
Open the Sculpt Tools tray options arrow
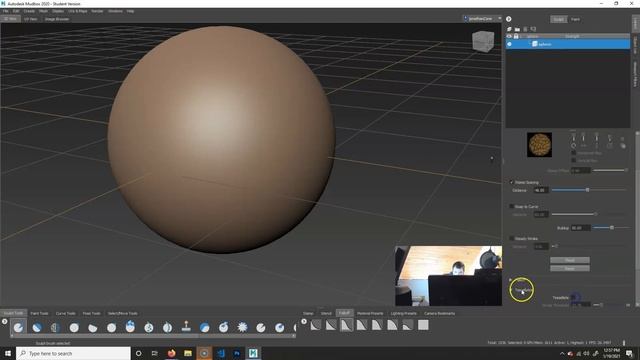click(4, 322)
